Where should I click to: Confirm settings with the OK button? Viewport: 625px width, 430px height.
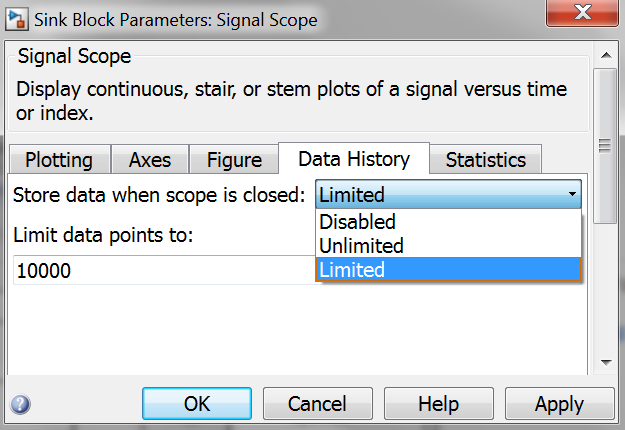[x=197, y=403]
